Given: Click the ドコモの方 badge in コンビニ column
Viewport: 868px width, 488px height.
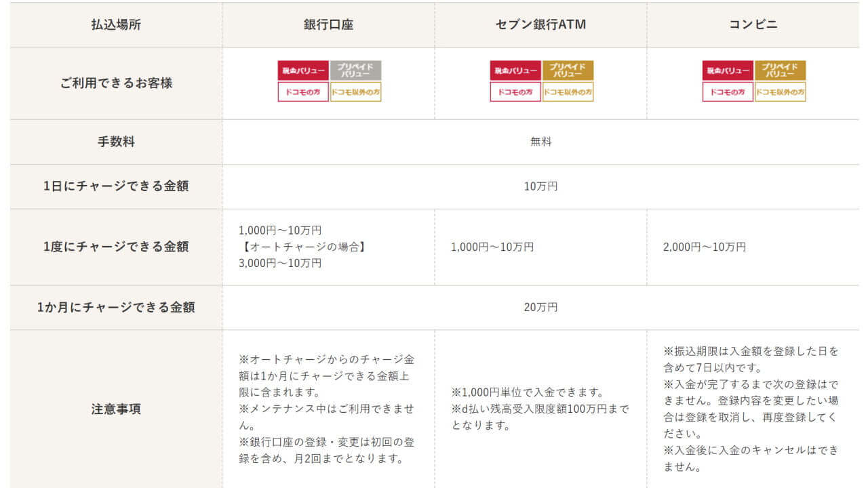Looking at the screenshot, I should point(728,91).
